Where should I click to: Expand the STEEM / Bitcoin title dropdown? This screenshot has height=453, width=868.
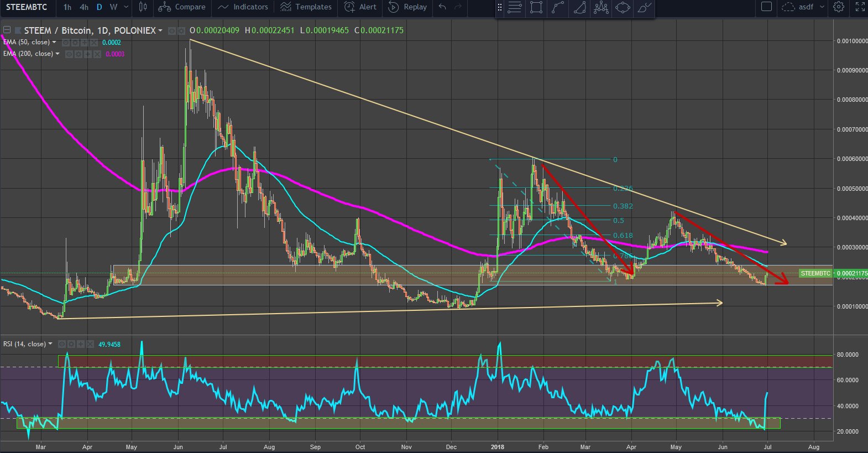[x=160, y=30]
